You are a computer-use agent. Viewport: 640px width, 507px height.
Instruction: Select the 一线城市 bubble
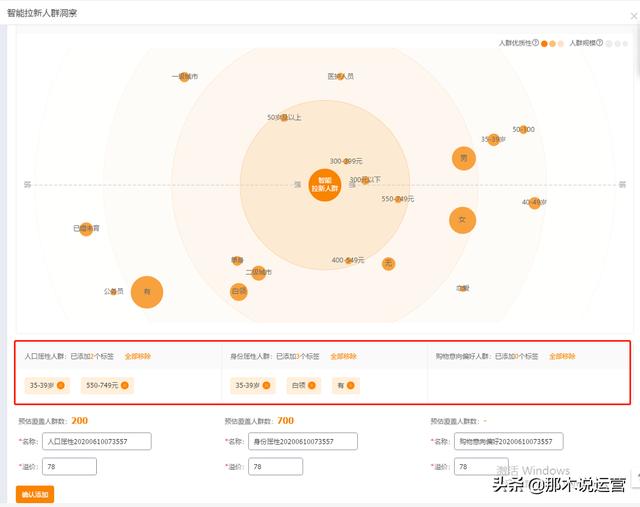184,76
